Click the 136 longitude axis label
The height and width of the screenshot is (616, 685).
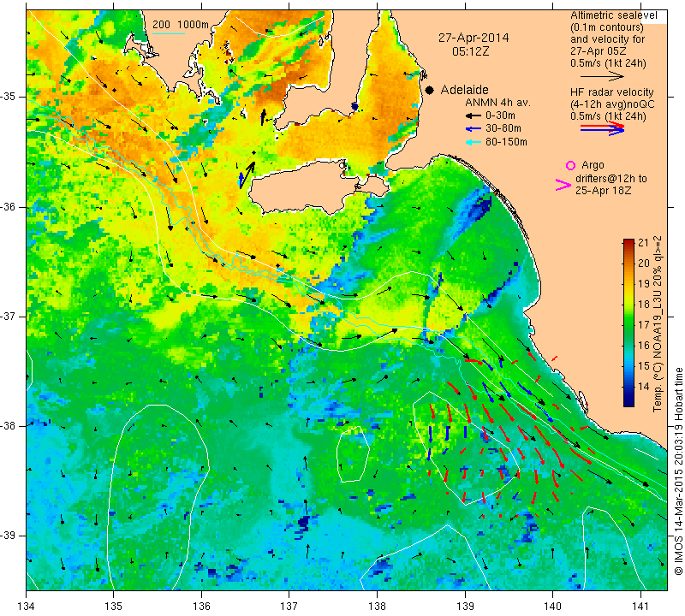[201, 607]
